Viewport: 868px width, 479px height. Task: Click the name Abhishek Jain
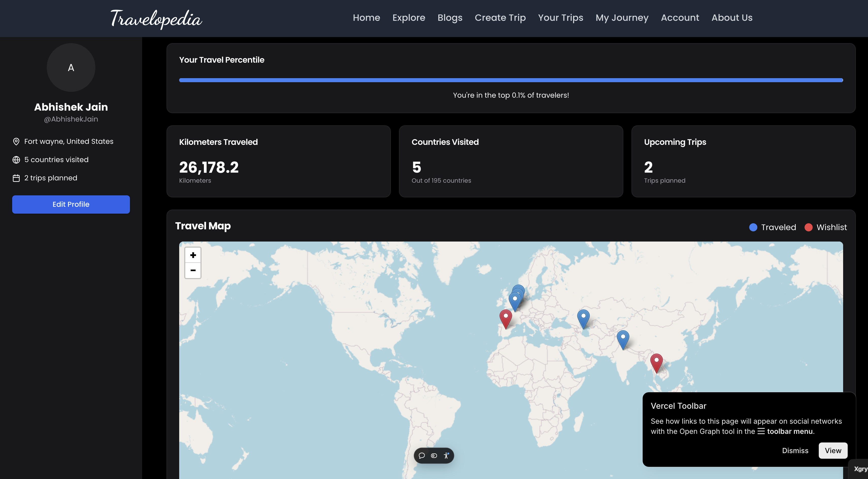71,107
